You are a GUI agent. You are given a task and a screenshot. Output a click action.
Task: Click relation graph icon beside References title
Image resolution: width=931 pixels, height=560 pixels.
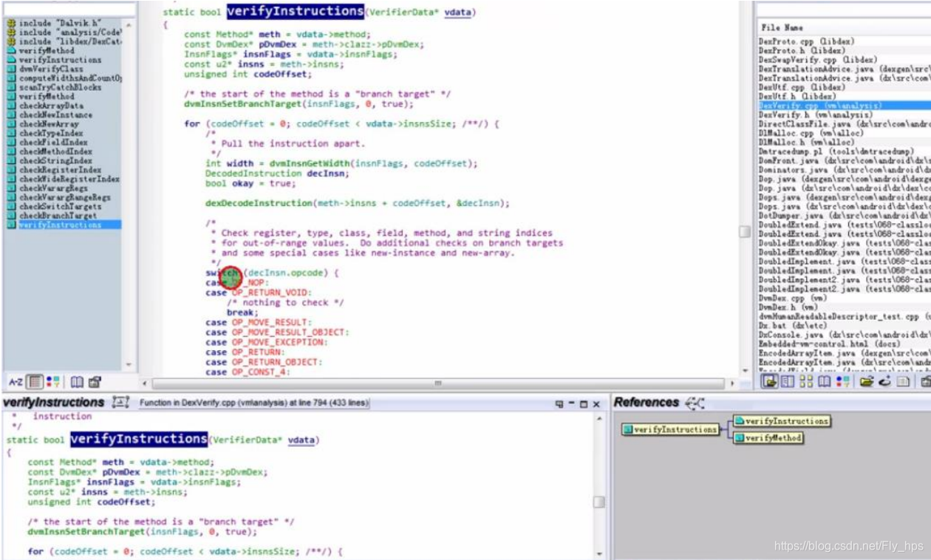point(695,403)
